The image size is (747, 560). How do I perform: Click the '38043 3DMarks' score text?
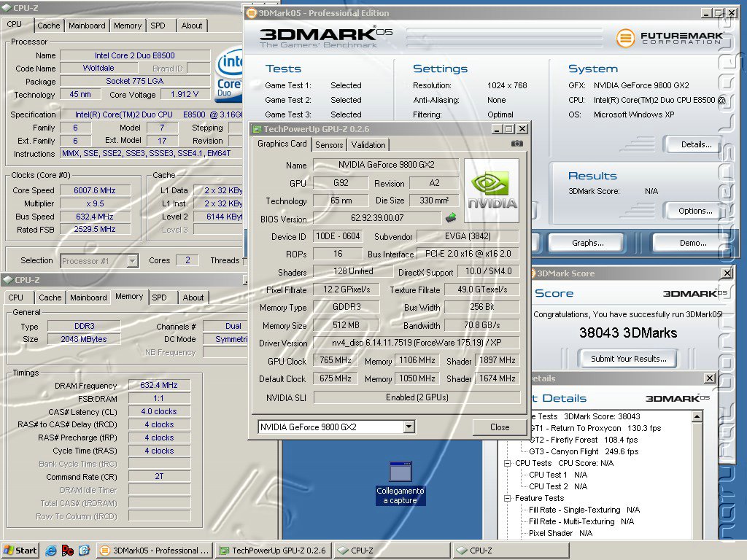628,332
